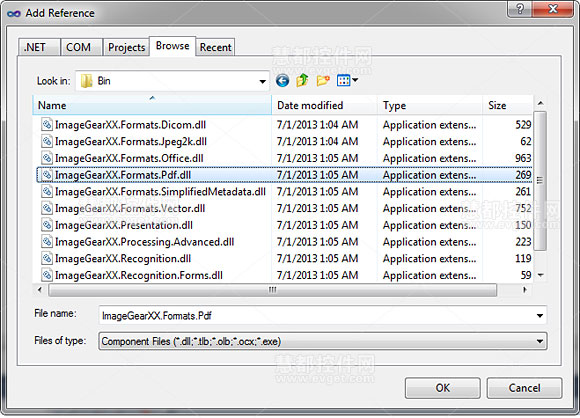
Task: Expand the File name dropdown arrow
Action: (540, 316)
